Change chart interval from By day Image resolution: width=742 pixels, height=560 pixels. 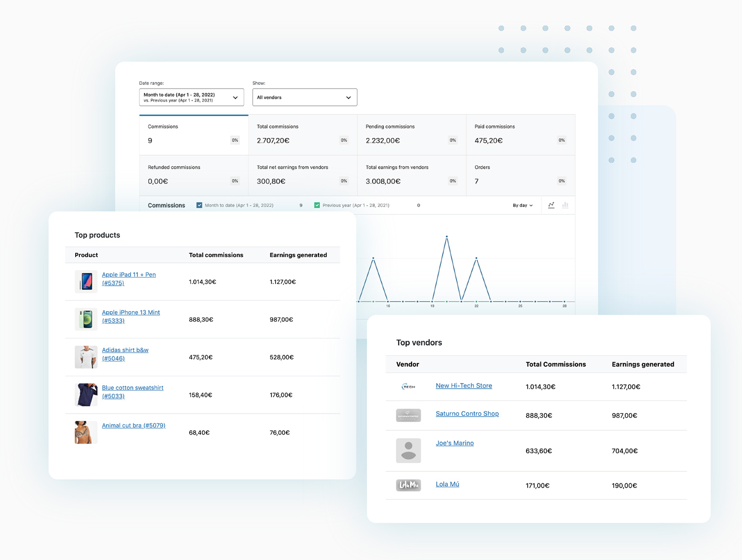522,205
